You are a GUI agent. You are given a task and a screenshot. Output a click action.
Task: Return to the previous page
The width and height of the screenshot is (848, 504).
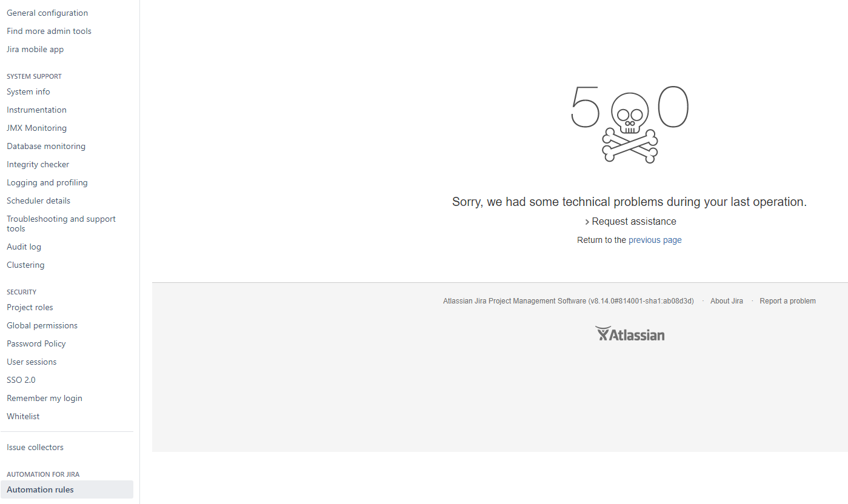pyautogui.click(x=655, y=240)
